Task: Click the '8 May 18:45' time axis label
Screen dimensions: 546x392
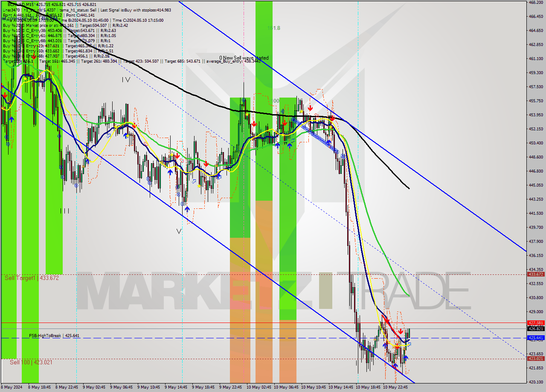Action: [x=39, y=387]
